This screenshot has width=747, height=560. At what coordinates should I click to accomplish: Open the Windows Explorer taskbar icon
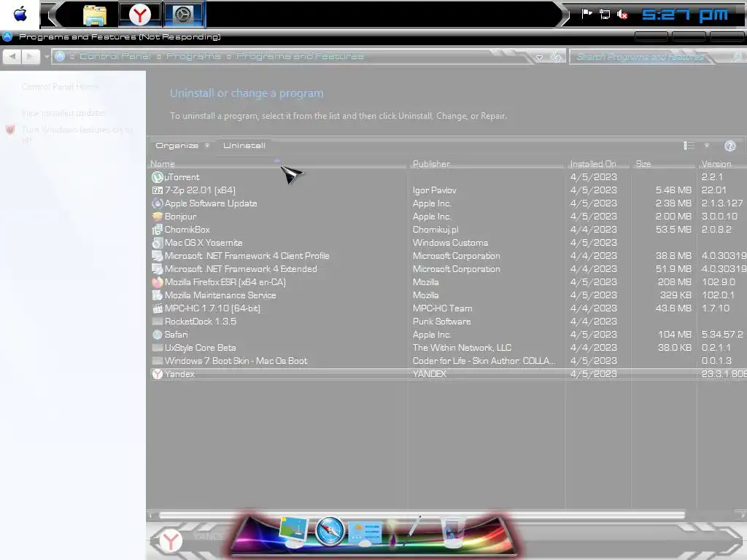point(95,15)
